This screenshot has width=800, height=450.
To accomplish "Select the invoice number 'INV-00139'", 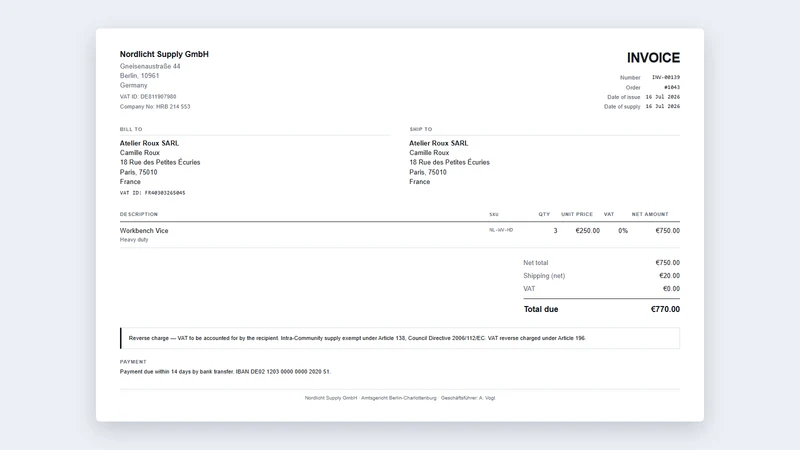I will coord(666,78).
